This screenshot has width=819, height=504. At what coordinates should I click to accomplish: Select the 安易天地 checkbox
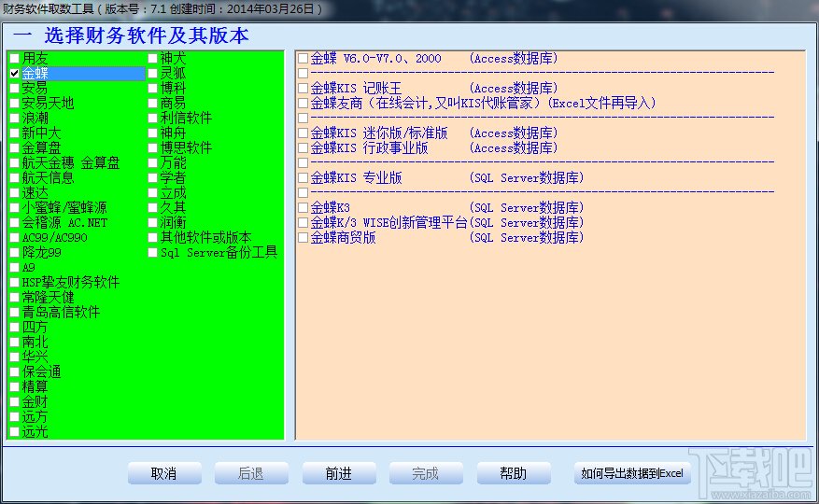click(x=15, y=103)
